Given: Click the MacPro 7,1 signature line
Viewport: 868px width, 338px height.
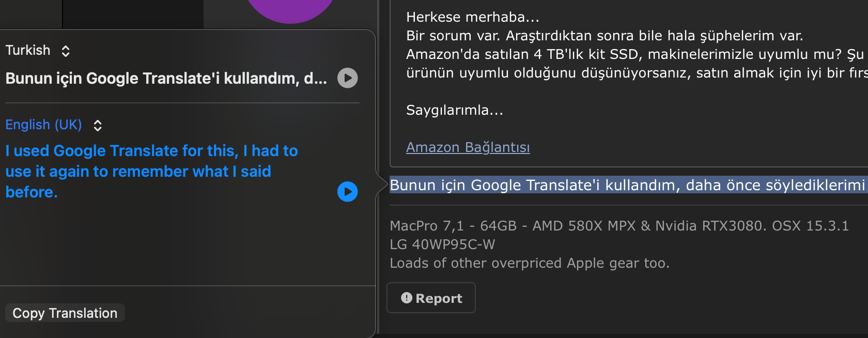Looking at the screenshot, I should [618, 226].
